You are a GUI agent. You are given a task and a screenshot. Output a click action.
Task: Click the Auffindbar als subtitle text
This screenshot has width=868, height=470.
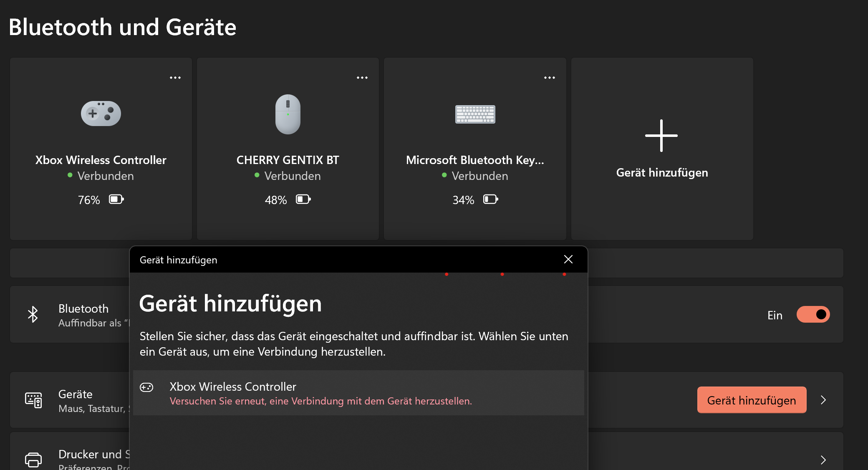coord(94,323)
